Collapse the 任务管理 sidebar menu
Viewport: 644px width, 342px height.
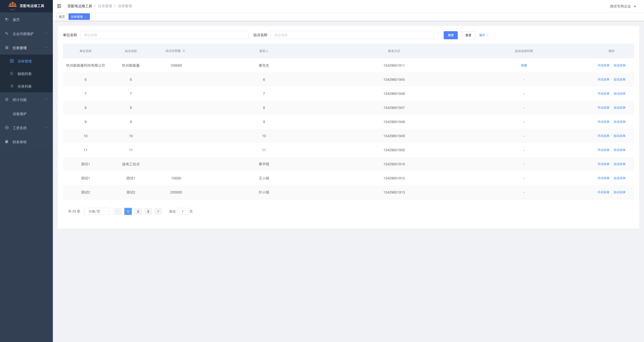coord(26,48)
